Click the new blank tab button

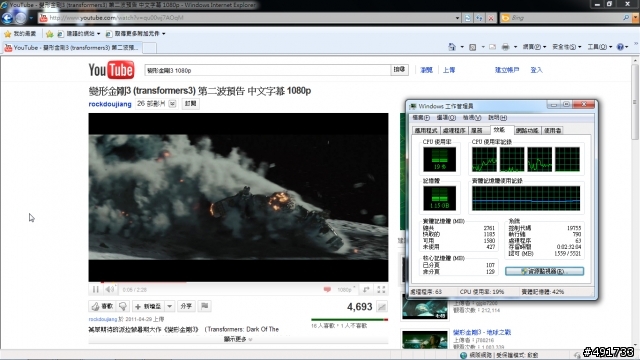149,48
